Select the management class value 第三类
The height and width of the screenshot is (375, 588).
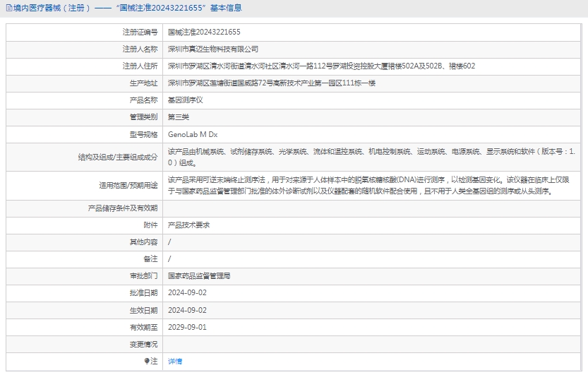pos(179,117)
